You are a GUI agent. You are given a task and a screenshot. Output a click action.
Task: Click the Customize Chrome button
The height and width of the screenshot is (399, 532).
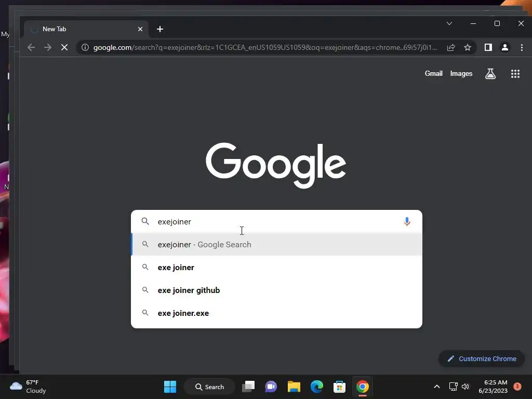pos(482,358)
